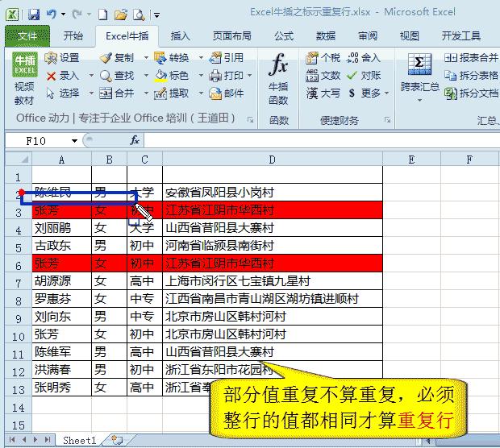Viewport: 500px width, 448px height.
Task: Switch to the 开始 Home tab
Action: tap(73, 36)
